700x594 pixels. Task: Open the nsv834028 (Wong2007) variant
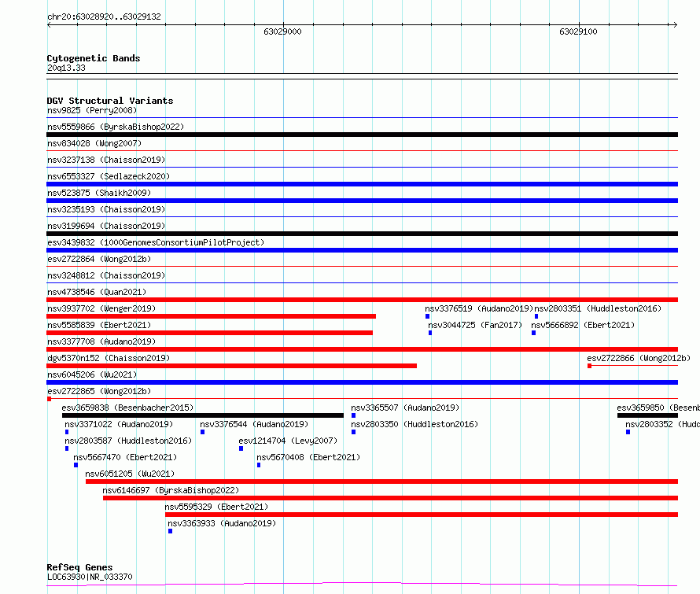pyautogui.click(x=94, y=143)
